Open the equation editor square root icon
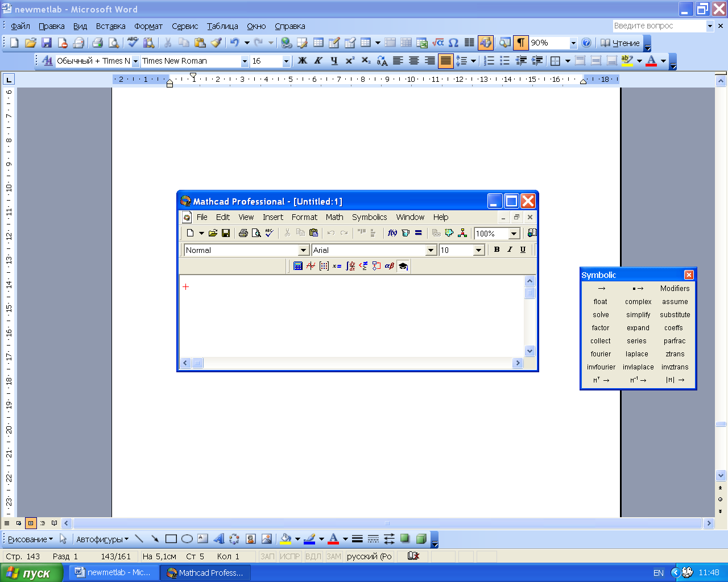728x582 pixels. click(x=438, y=43)
